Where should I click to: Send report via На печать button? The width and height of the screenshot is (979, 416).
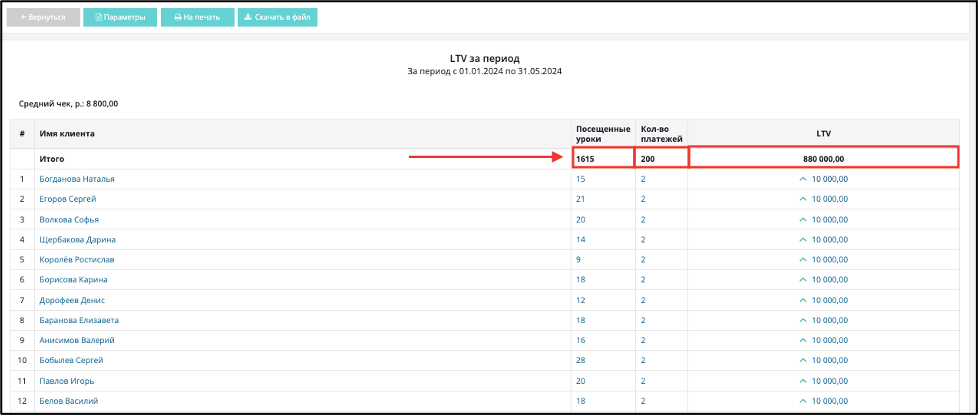[x=197, y=17]
